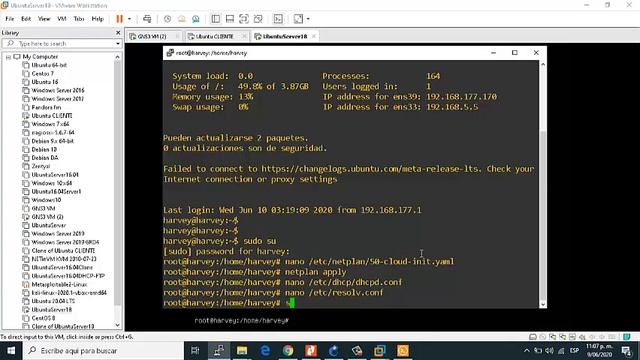
Task: Send Ctrl+Alt+Del to the virtual machine
Action: (147, 19)
